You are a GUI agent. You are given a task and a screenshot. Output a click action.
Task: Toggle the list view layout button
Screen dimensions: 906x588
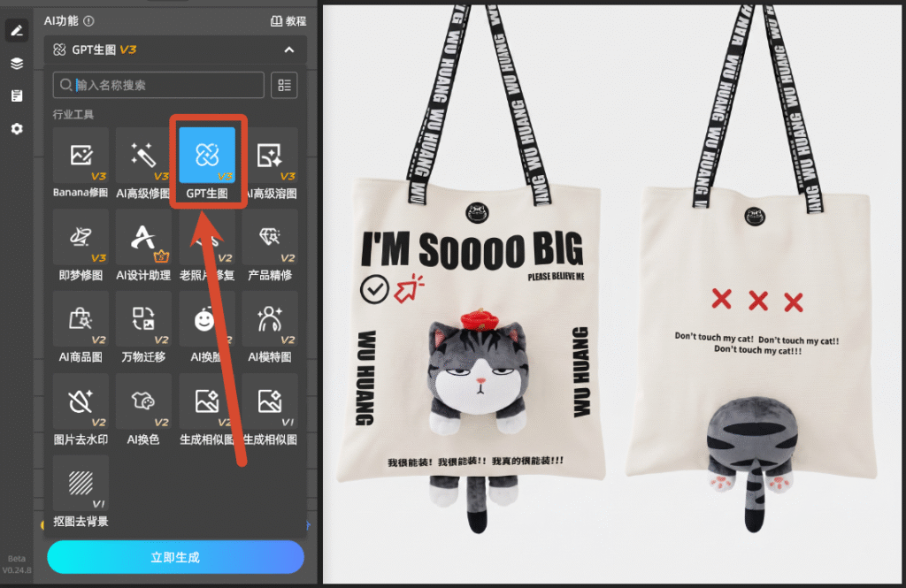click(284, 86)
